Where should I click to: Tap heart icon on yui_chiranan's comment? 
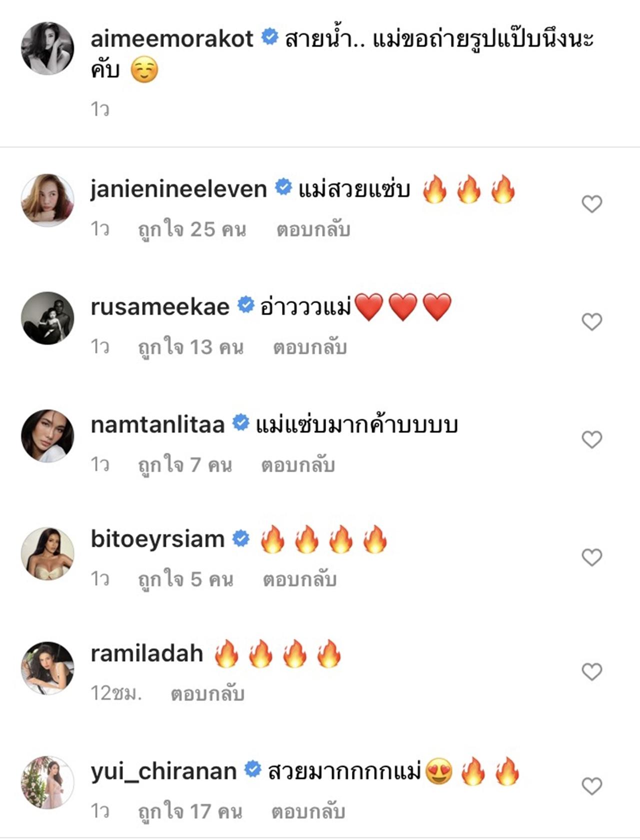click(592, 786)
